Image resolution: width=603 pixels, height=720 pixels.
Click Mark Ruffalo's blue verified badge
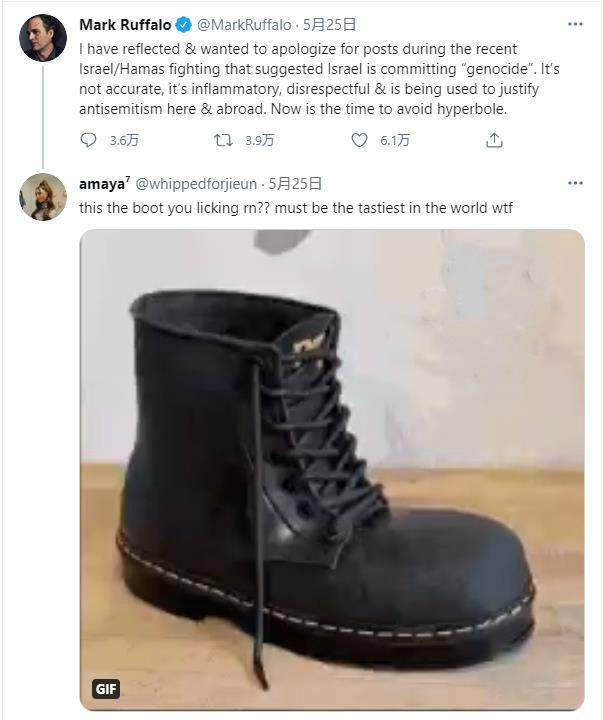[183, 25]
